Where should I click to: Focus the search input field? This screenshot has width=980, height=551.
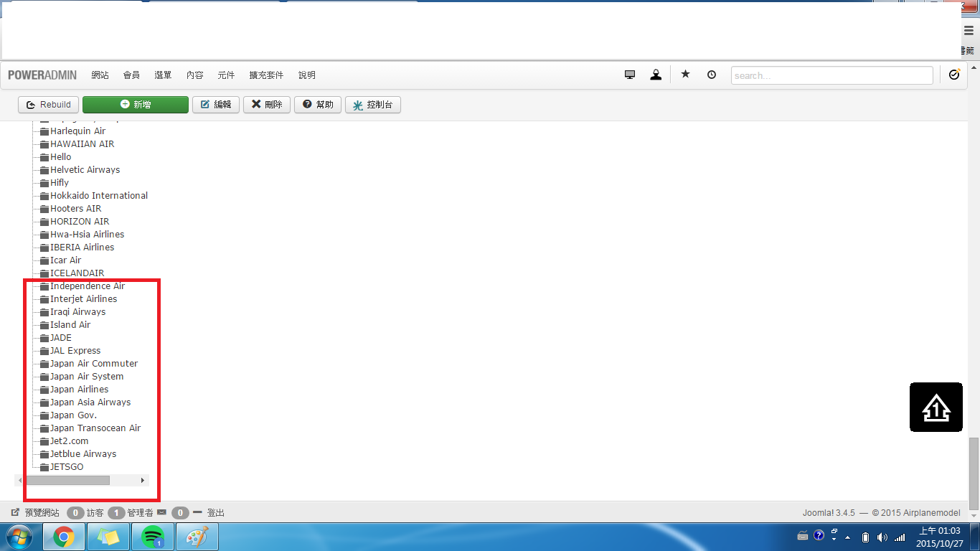coord(832,75)
